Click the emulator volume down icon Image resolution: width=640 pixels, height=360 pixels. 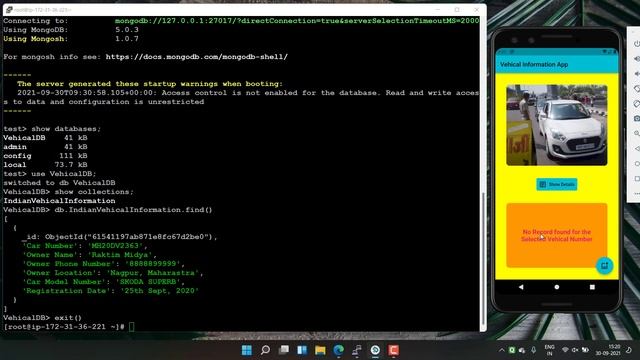(x=636, y=74)
